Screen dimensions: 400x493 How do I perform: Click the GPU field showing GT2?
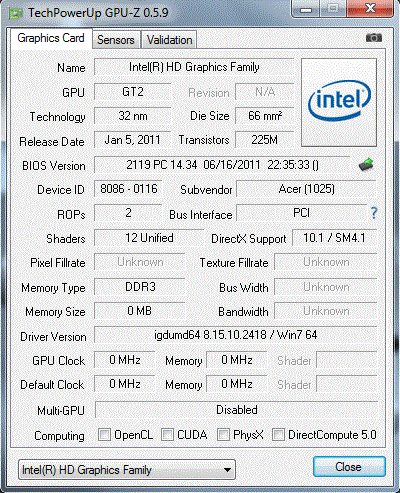pyautogui.click(x=133, y=92)
